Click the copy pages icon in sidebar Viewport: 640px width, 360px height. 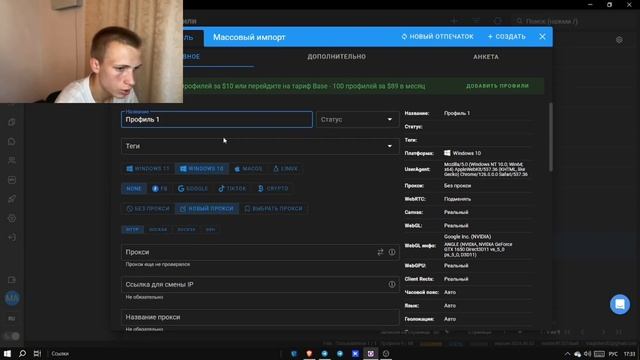[12, 122]
